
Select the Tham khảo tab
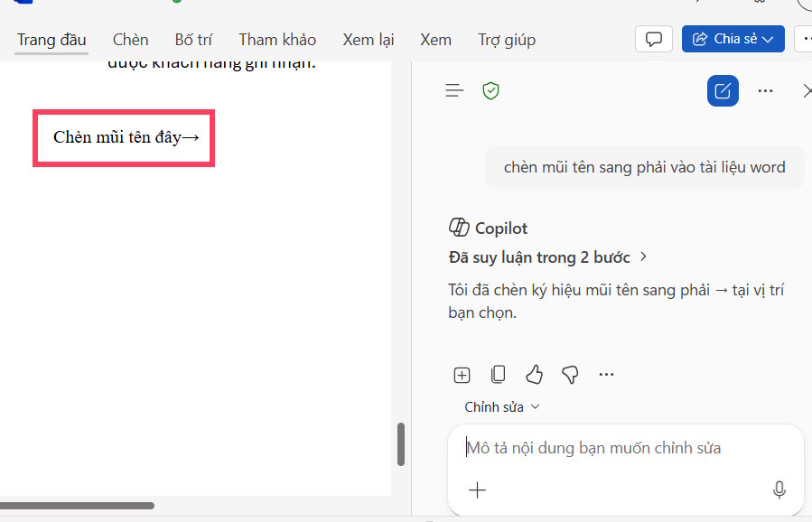277,40
